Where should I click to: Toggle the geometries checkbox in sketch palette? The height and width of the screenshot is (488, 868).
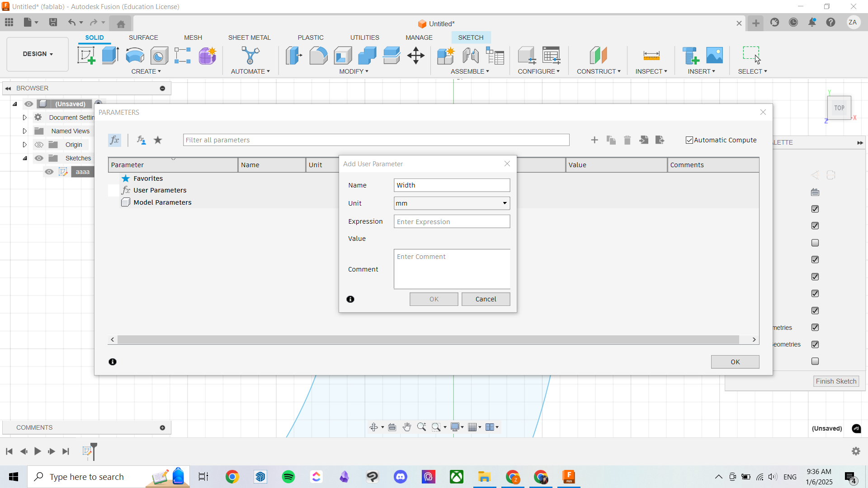815,344
